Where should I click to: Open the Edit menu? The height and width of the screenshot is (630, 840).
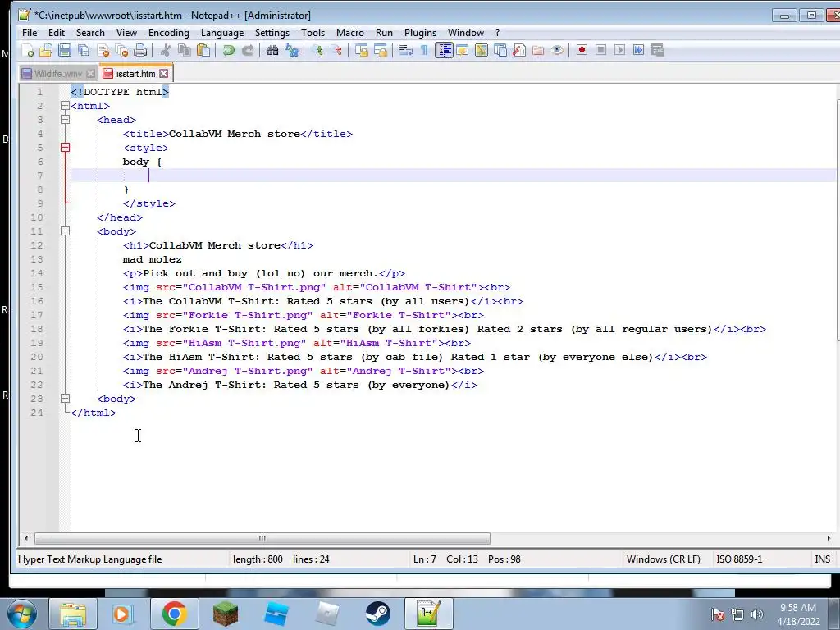point(57,33)
